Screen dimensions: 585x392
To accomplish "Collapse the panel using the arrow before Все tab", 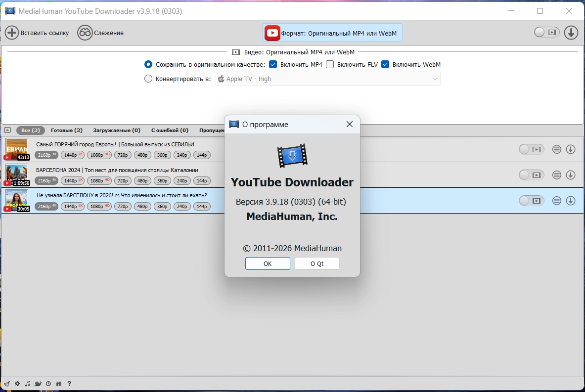I will (x=7, y=130).
